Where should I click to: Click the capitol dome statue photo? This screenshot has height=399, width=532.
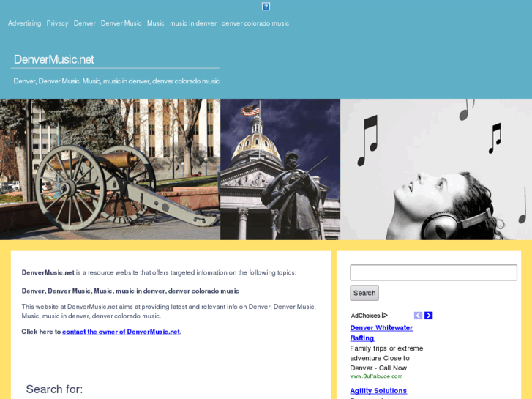click(x=280, y=169)
